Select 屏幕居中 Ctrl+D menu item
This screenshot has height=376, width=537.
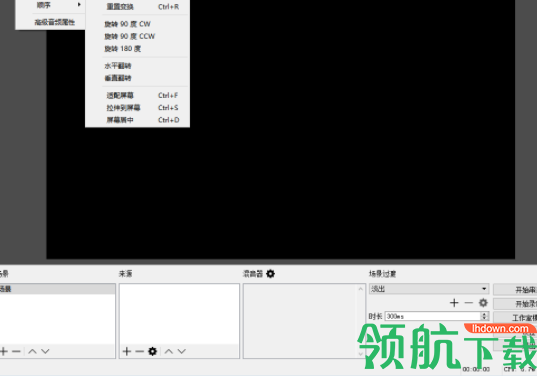coord(137,120)
